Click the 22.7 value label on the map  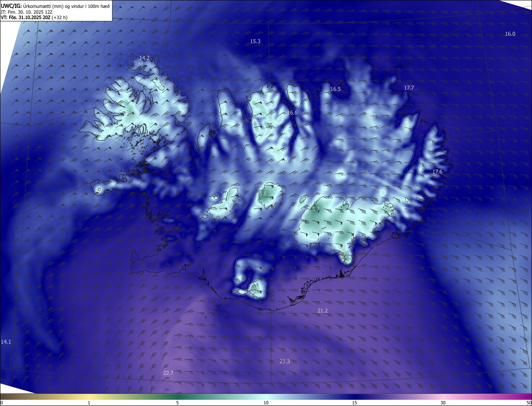click(x=168, y=373)
